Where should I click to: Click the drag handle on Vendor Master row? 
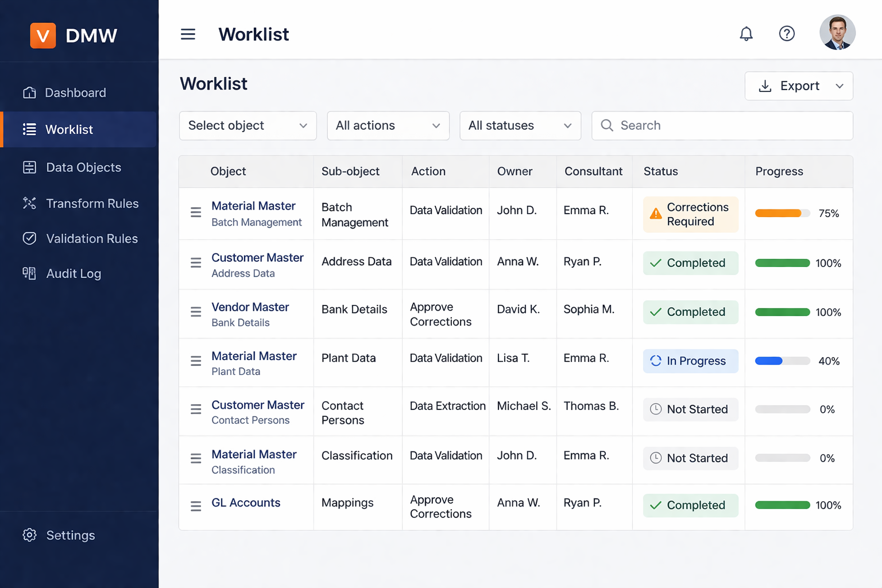196,312
